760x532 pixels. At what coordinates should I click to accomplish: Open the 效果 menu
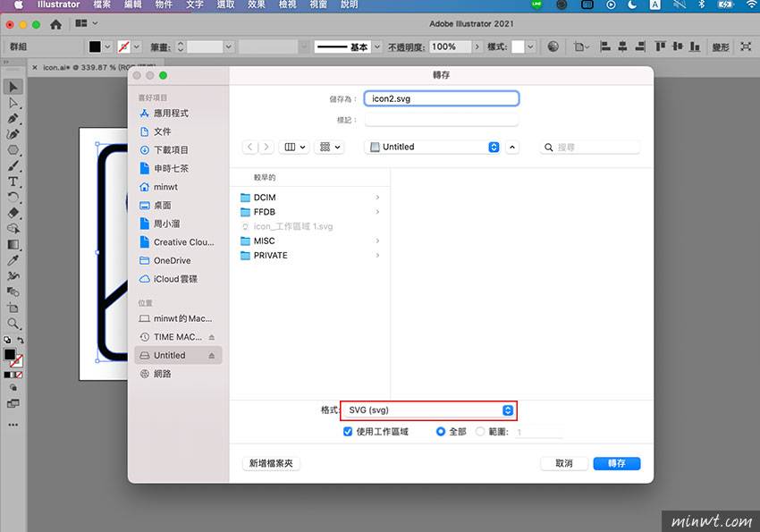tap(257, 4)
